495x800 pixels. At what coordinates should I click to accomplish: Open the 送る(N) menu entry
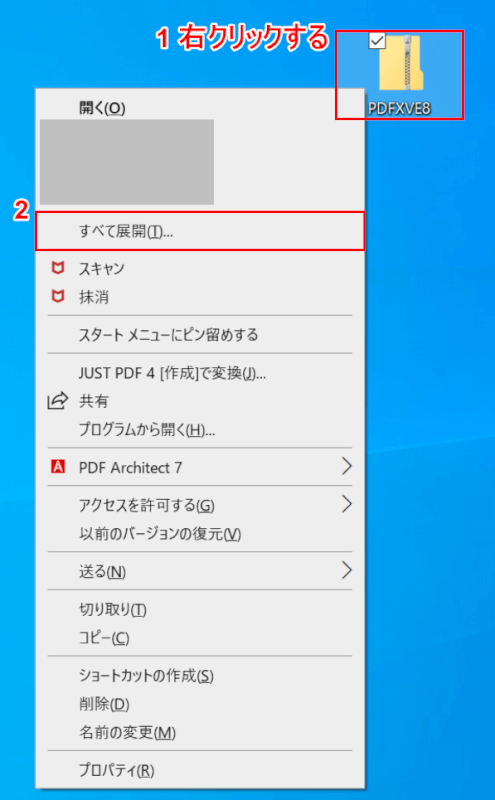coord(200,571)
